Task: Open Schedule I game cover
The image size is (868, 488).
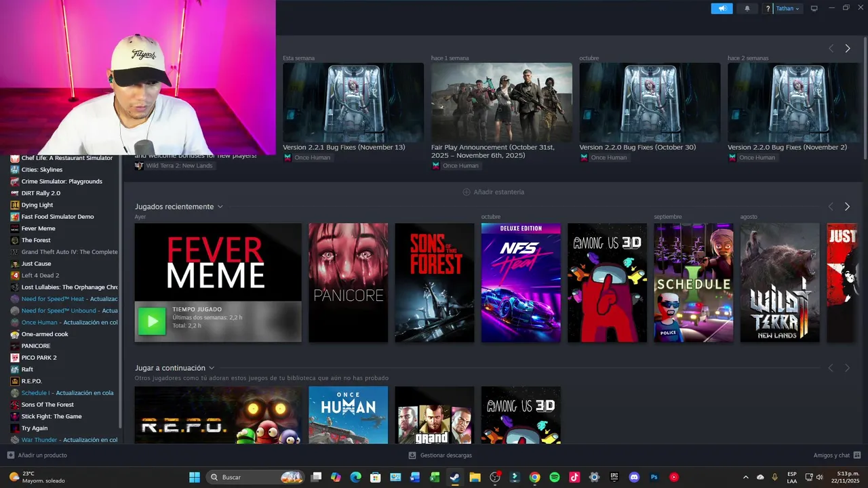Action: coord(693,283)
